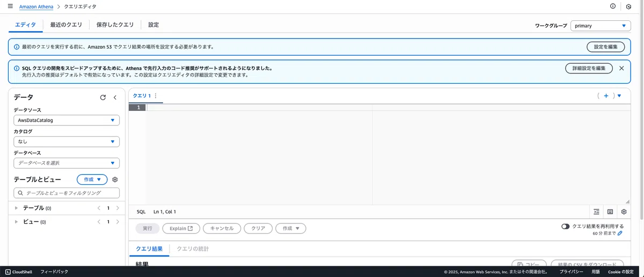Open editor preferences gear icon
This screenshot has width=644, height=277.
click(x=624, y=212)
